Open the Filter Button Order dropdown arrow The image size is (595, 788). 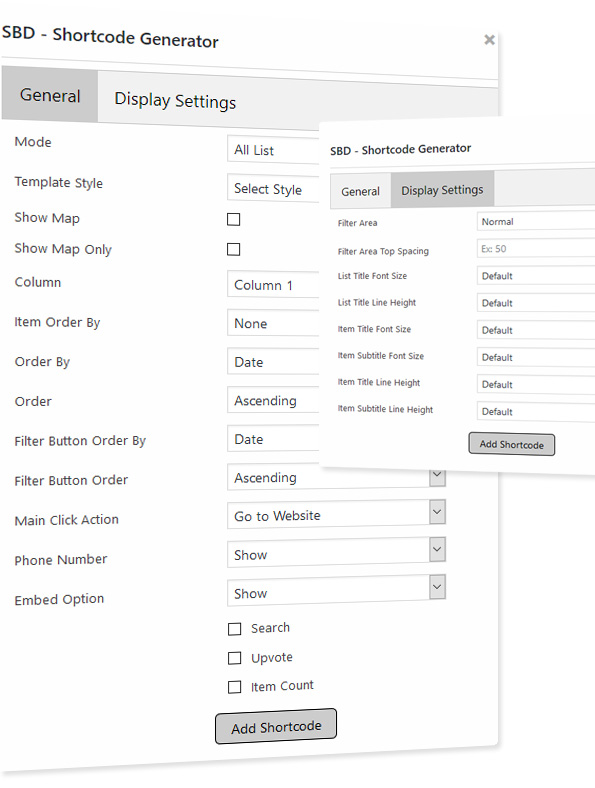(x=437, y=476)
